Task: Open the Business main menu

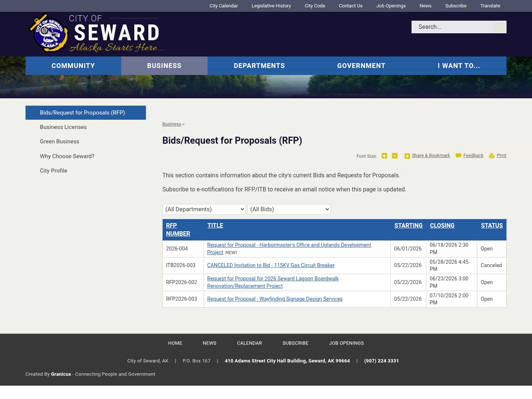Action: tap(164, 66)
